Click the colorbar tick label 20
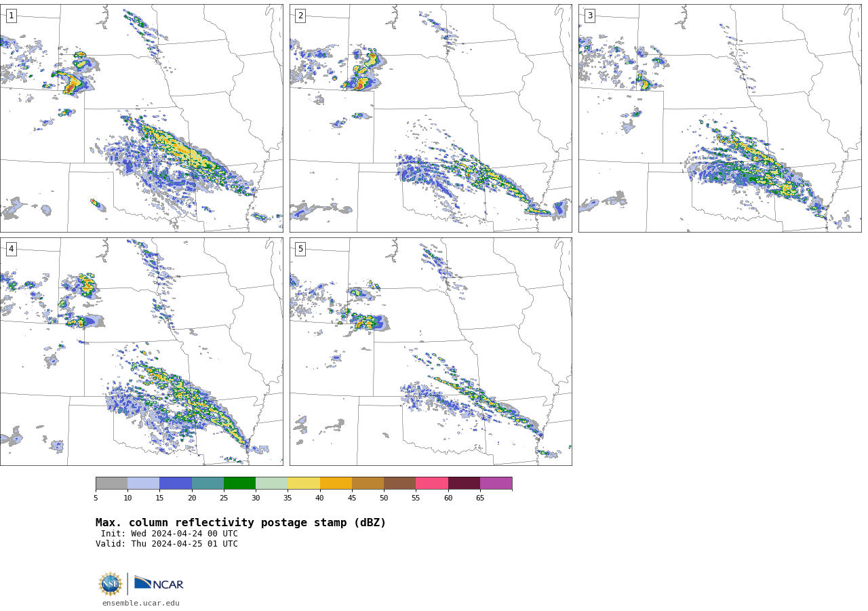Screen dimensions: 868x611 (192, 498)
